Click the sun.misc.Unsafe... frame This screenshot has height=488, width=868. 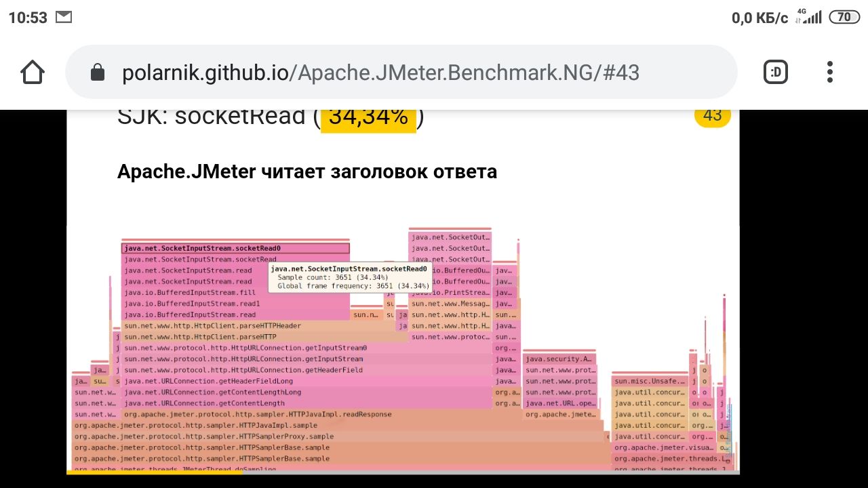pyautogui.click(x=649, y=381)
